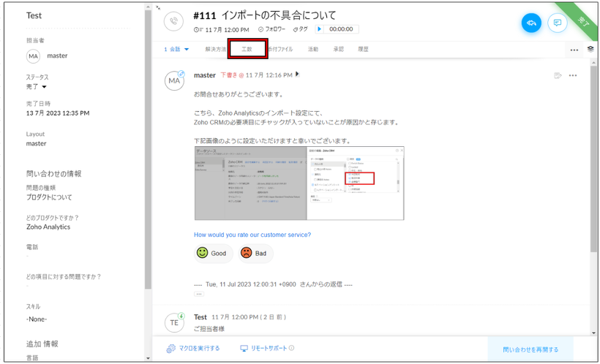Screen dimensions: 600x364
Task: Add a タグ tag to the ticket
Action: pyautogui.click(x=301, y=29)
